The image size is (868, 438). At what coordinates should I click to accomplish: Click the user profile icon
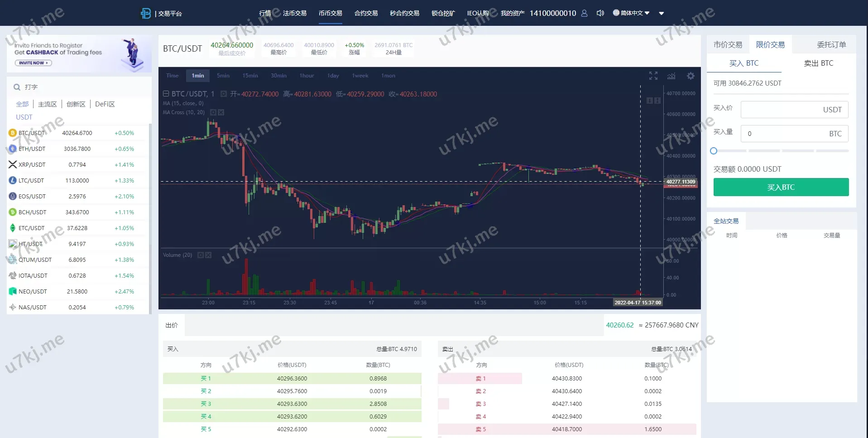(x=584, y=13)
